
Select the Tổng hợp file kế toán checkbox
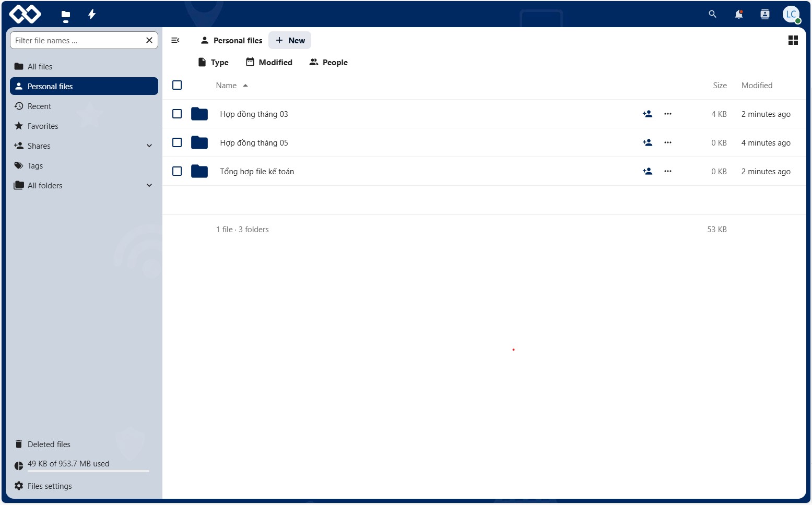177,171
